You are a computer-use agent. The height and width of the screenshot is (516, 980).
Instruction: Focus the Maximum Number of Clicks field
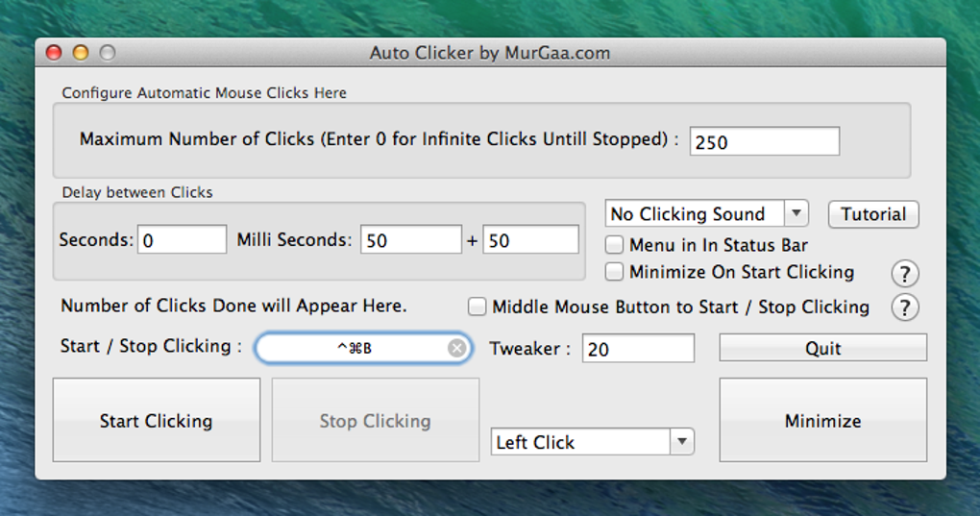[x=764, y=141]
